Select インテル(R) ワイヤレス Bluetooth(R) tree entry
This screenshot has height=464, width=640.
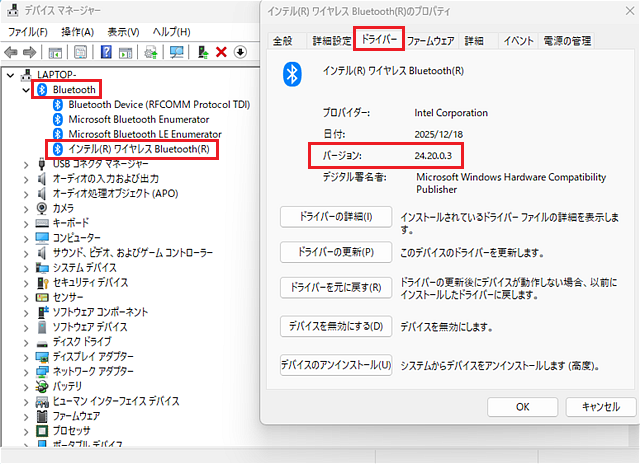coord(139,149)
